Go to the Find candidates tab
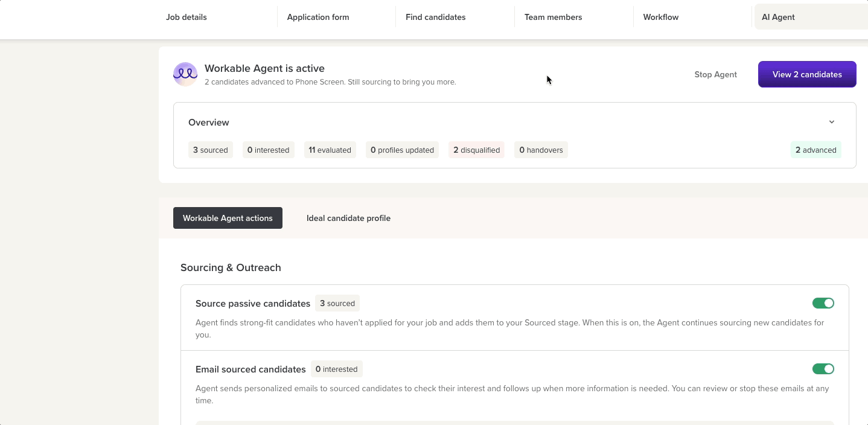 [x=435, y=17]
